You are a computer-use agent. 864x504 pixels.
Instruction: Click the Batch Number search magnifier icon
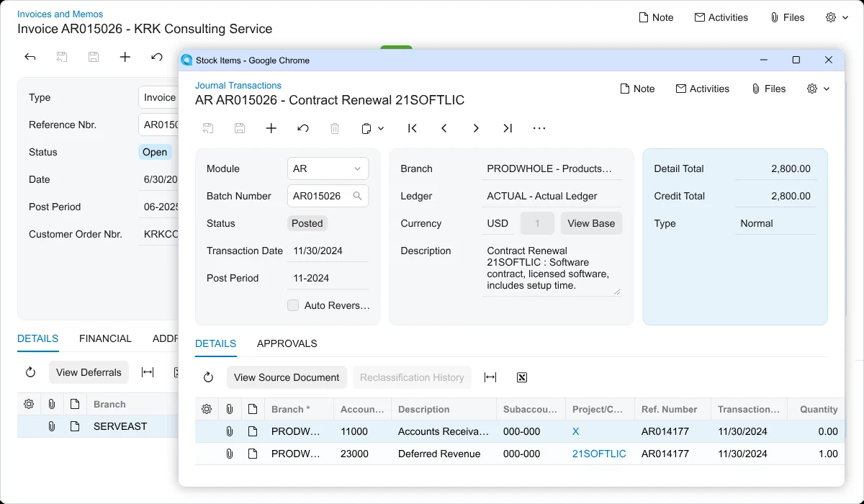[357, 196]
